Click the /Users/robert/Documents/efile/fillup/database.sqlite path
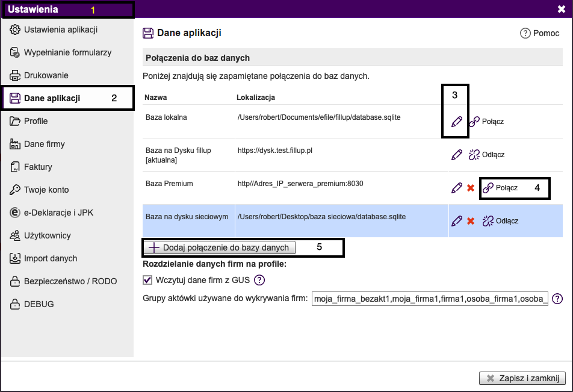573x392 pixels. (x=319, y=117)
